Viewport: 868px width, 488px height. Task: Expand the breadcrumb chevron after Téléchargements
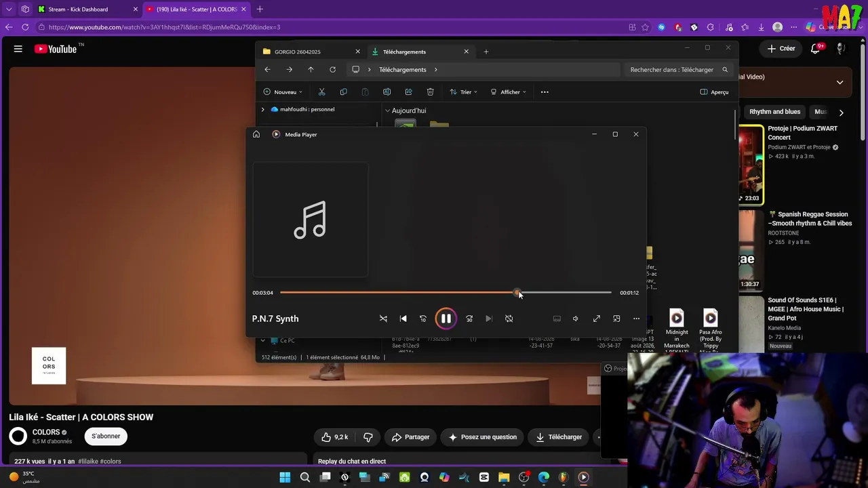click(x=435, y=70)
